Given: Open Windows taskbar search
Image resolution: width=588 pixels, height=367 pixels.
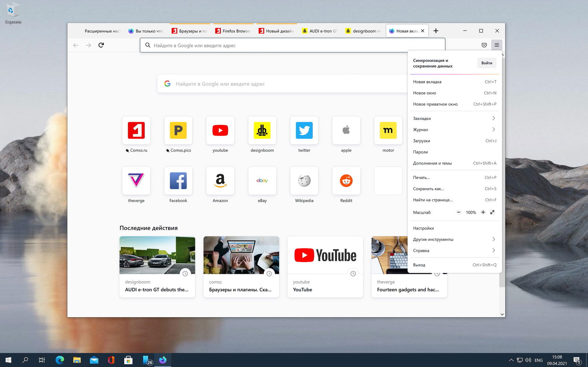Looking at the screenshot, I should click(25, 360).
